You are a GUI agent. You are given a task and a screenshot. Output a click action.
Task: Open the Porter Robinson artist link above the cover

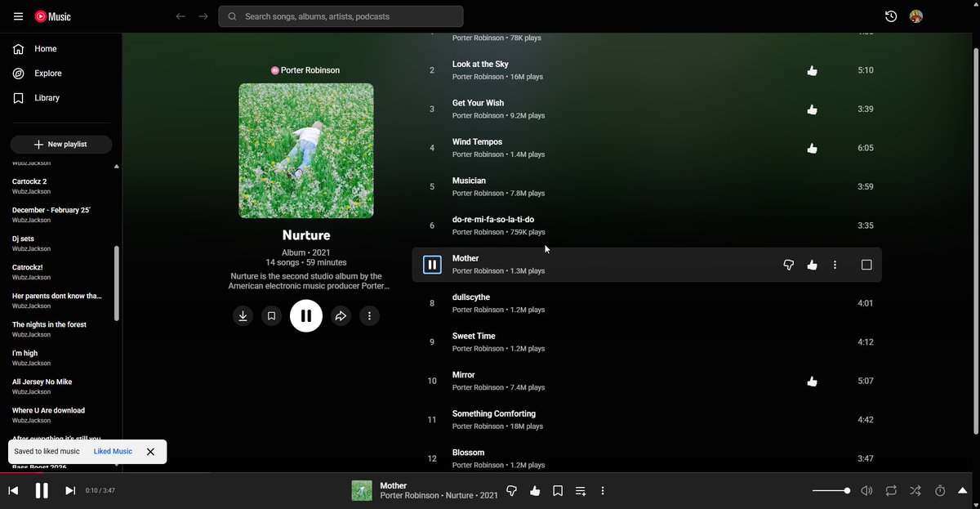click(305, 70)
